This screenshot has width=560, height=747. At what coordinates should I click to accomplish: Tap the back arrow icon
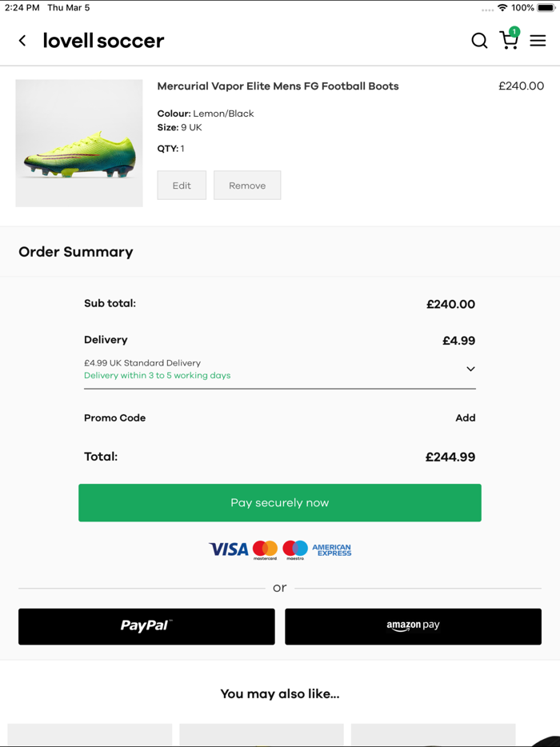22,41
